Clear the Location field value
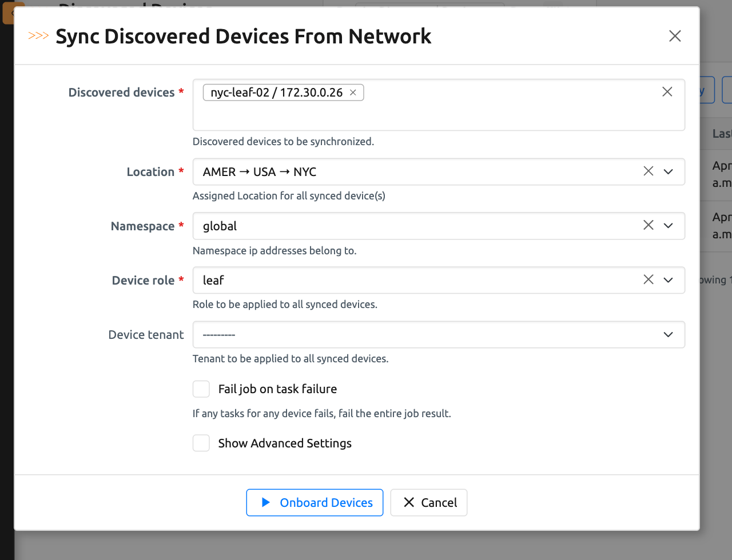The height and width of the screenshot is (560, 732). click(648, 171)
